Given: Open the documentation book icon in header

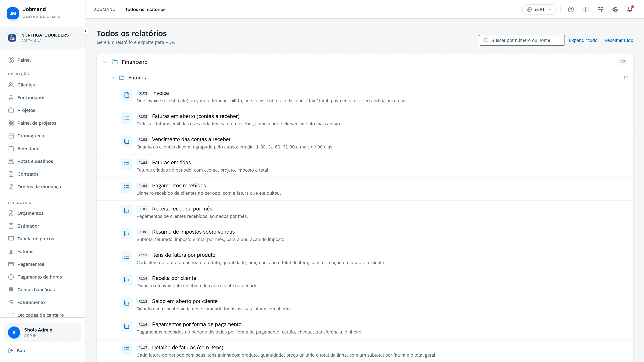Looking at the screenshot, I should [x=585, y=10].
